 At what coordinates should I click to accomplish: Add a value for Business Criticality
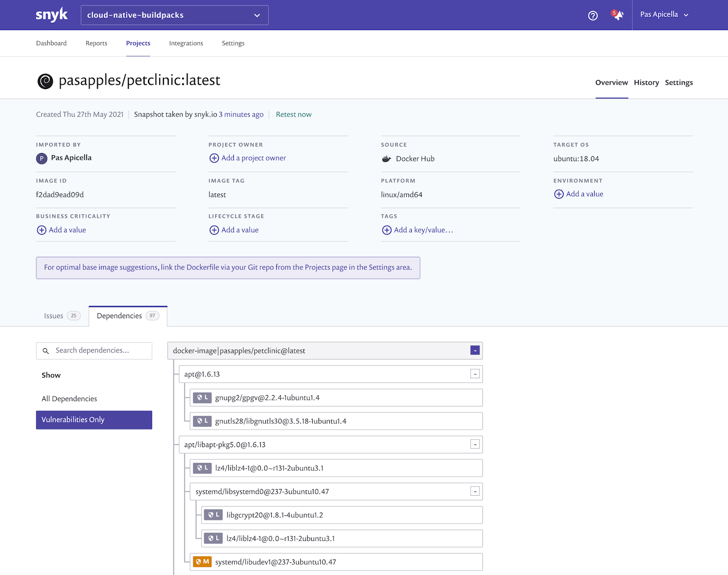67,230
